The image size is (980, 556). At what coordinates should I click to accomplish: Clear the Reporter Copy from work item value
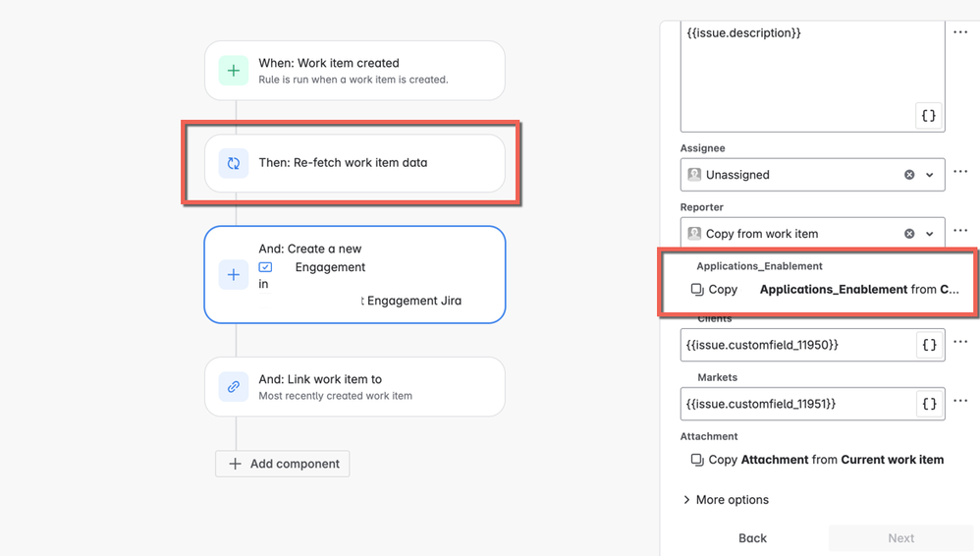909,233
